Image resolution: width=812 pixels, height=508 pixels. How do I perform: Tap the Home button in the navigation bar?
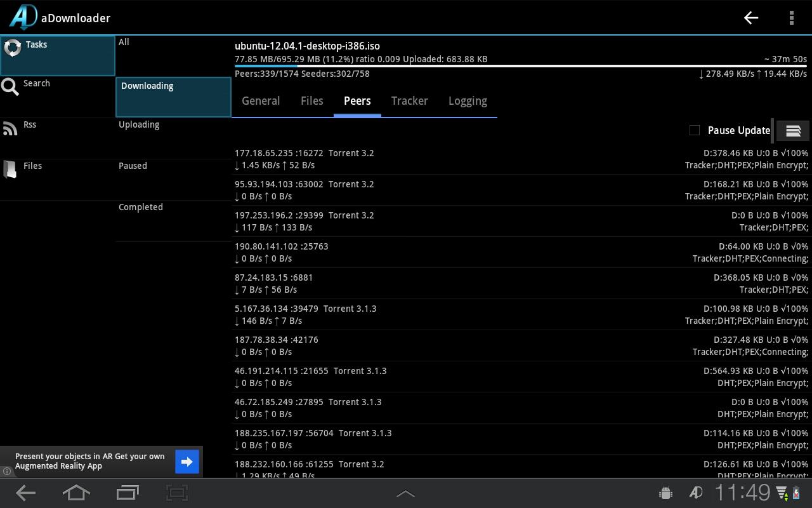point(76,493)
